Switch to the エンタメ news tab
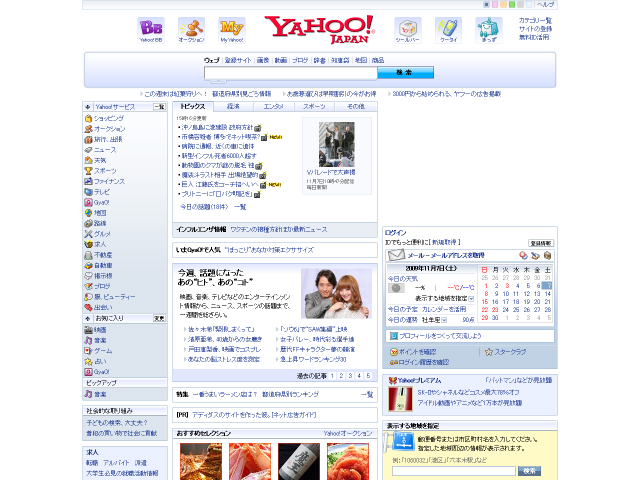This screenshot has width=640, height=480. click(273, 107)
